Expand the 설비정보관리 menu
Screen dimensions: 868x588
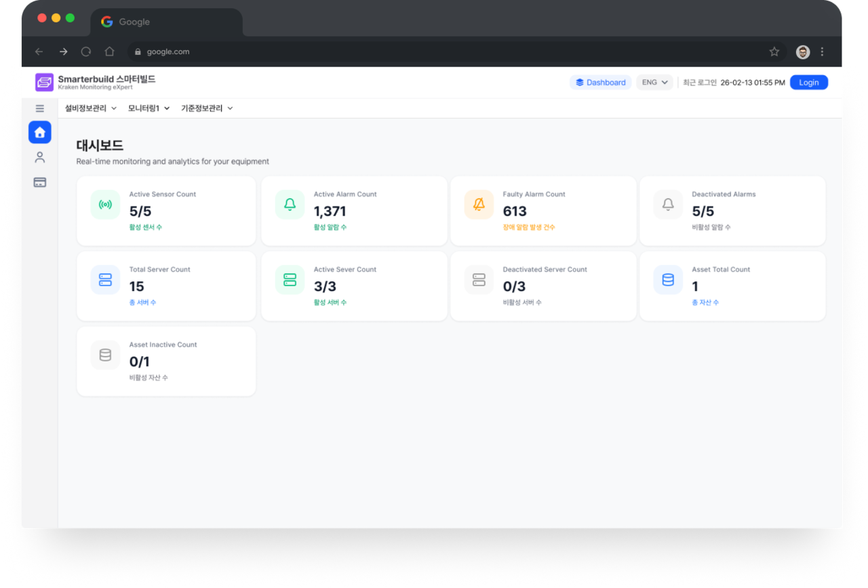(x=91, y=109)
